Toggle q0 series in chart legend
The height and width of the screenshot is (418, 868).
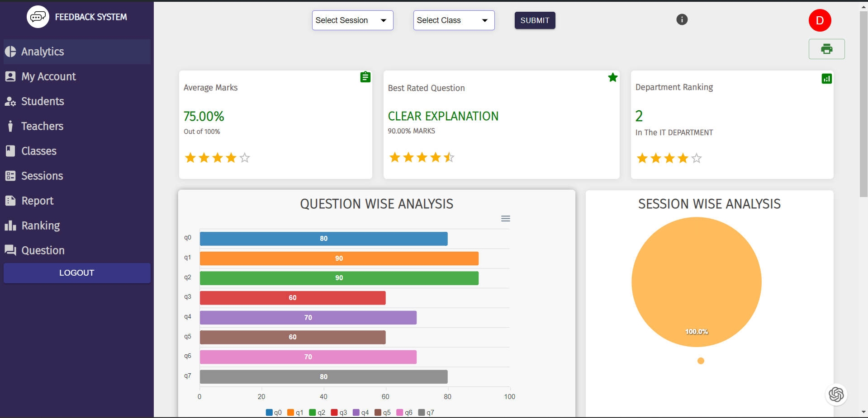pyautogui.click(x=274, y=412)
